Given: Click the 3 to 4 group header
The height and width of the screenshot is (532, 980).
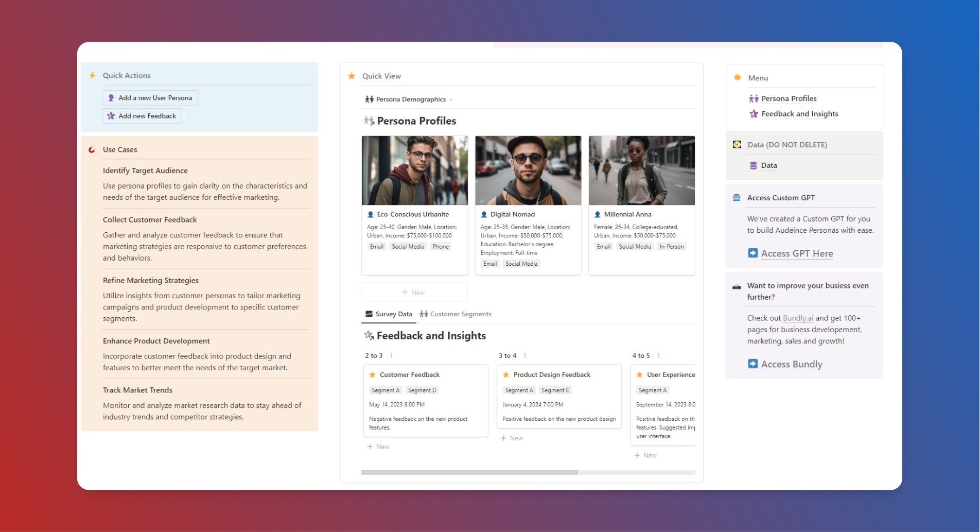Looking at the screenshot, I should [507, 356].
